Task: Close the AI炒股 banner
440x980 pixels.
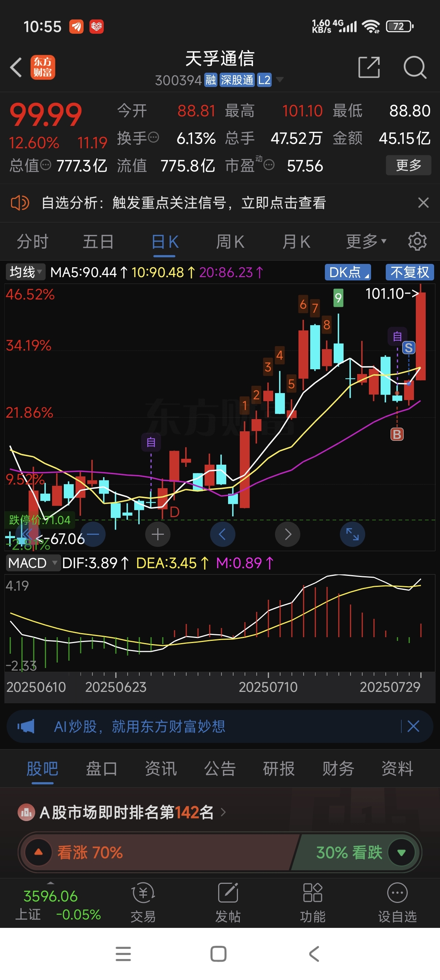Action: coord(413,726)
